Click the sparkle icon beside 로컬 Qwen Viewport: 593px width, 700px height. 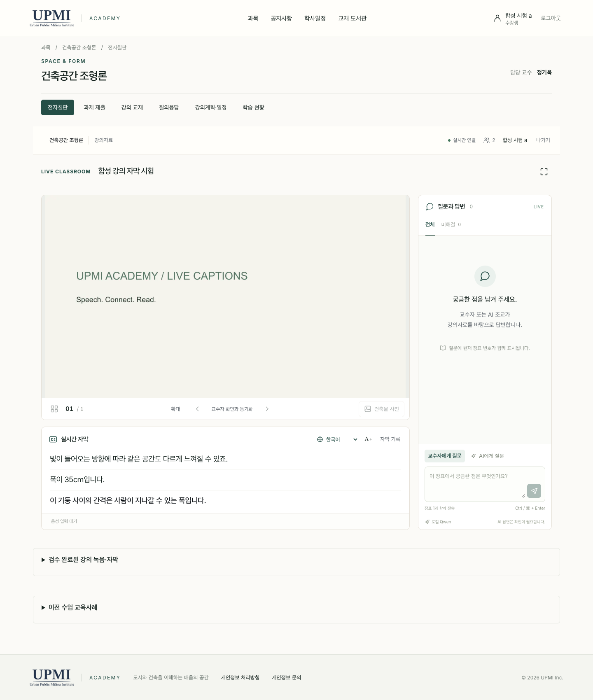[427, 522]
